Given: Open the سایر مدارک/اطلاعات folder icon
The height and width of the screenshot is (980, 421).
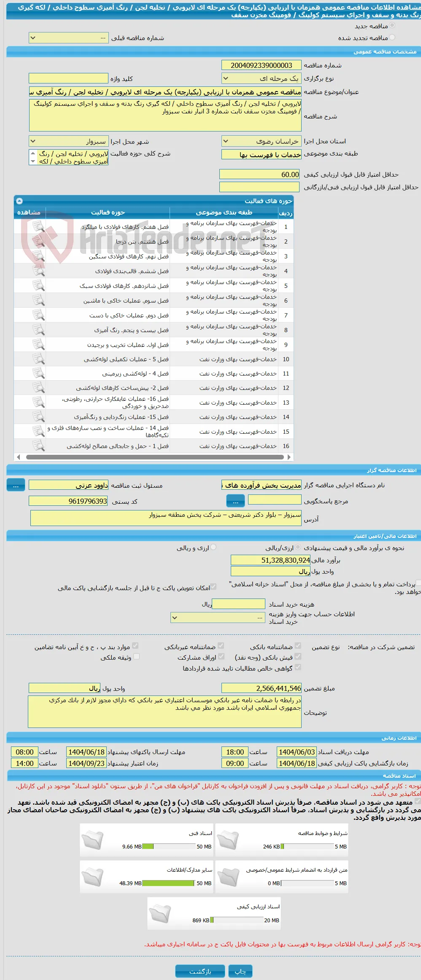Looking at the screenshot, I should [x=92, y=877].
